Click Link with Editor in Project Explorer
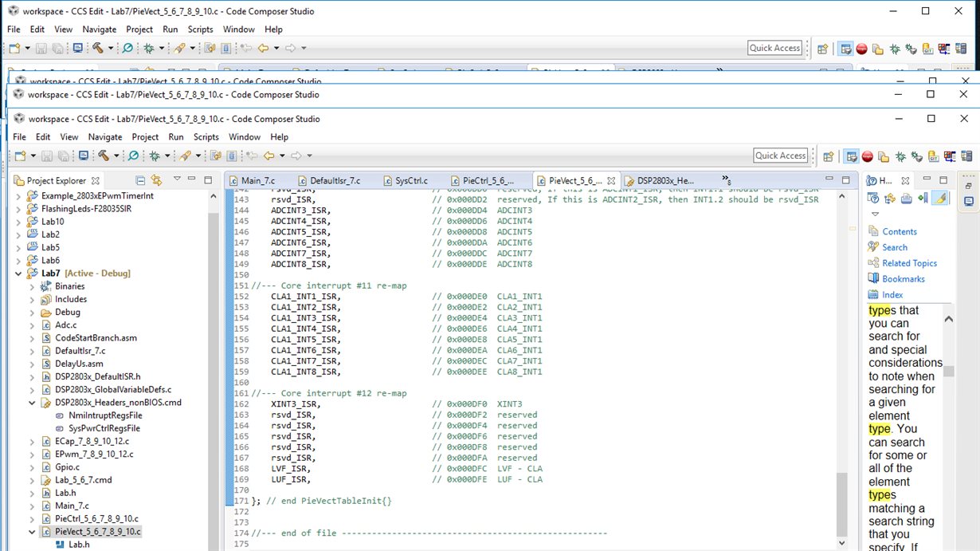980x551 pixels. [157, 180]
